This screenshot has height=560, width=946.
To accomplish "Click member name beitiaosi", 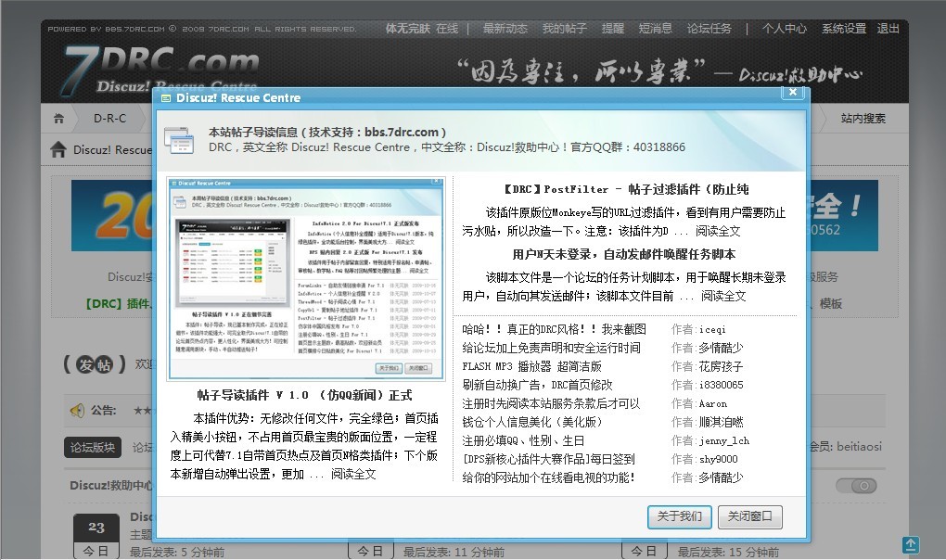I will [859, 447].
